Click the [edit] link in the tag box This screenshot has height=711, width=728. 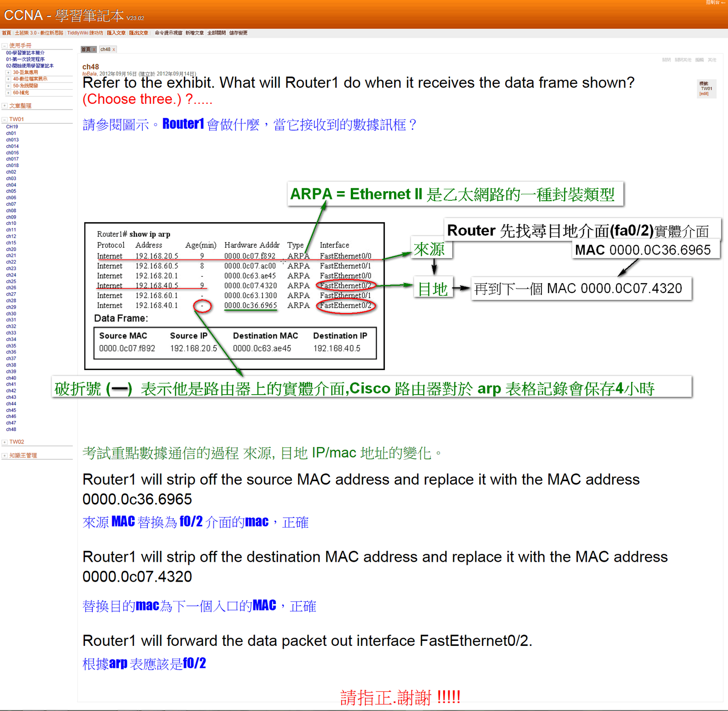[x=704, y=94]
